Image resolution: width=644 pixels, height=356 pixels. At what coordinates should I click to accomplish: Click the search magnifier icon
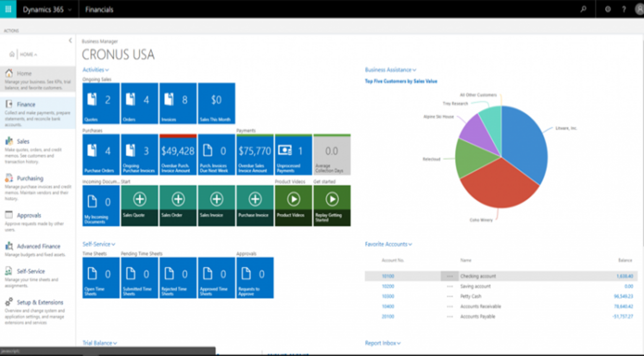[583, 9]
